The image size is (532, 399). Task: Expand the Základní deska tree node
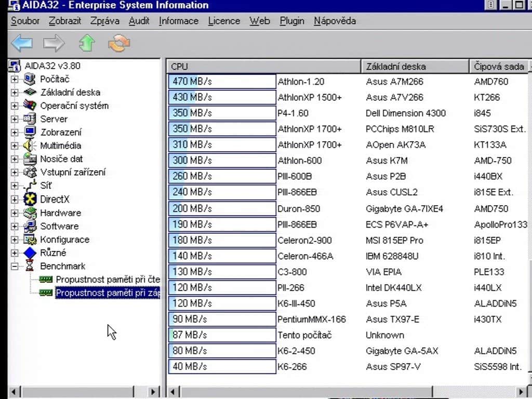pos(15,92)
